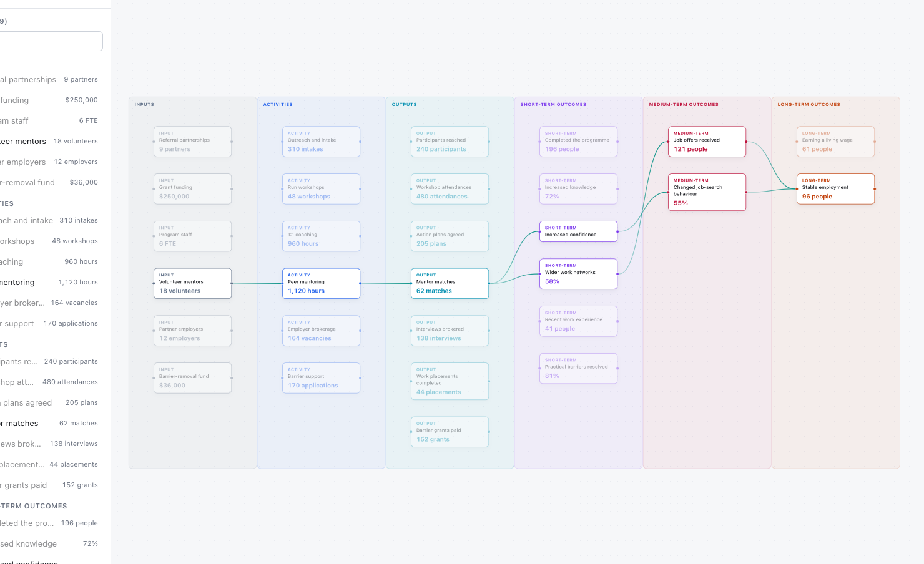Select the sidebar row showing 240 participants

click(x=50, y=361)
